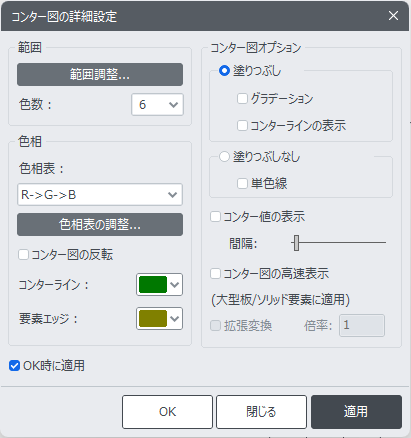Open the 色数 dropdown showing 6

tap(157, 105)
